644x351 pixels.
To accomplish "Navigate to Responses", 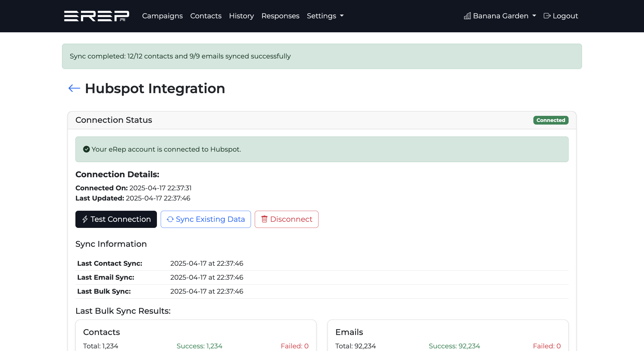I will 280,16.
